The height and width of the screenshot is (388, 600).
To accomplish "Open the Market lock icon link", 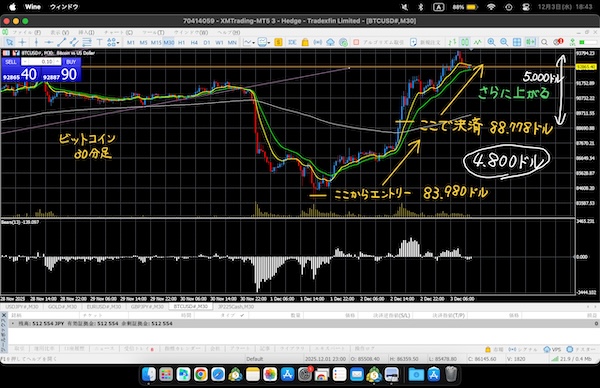I will [494, 349].
